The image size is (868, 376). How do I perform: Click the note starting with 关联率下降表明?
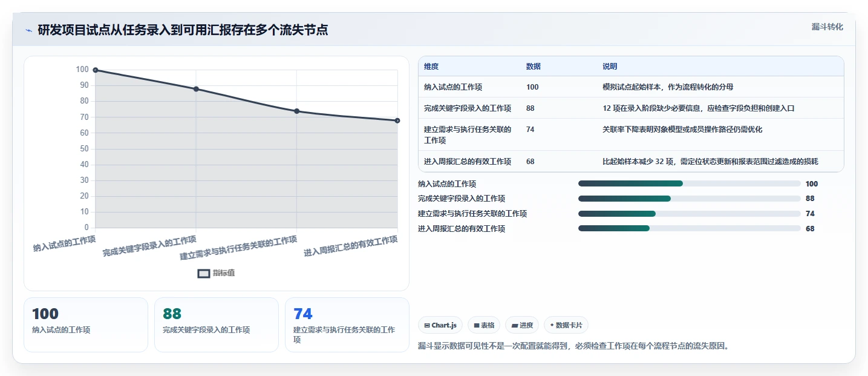click(x=682, y=130)
